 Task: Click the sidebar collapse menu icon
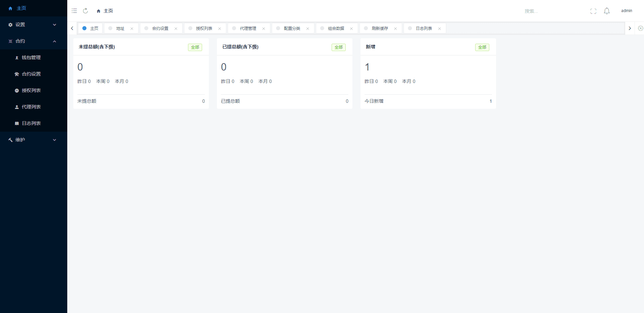tap(74, 11)
